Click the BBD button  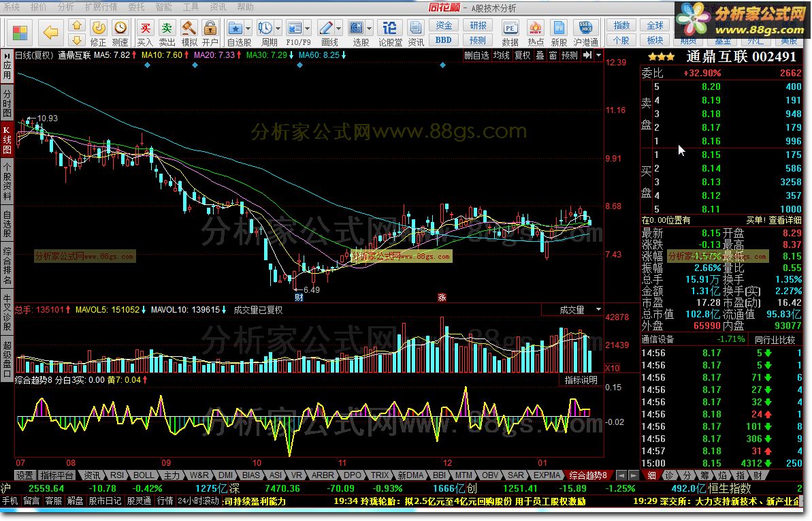click(444, 40)
